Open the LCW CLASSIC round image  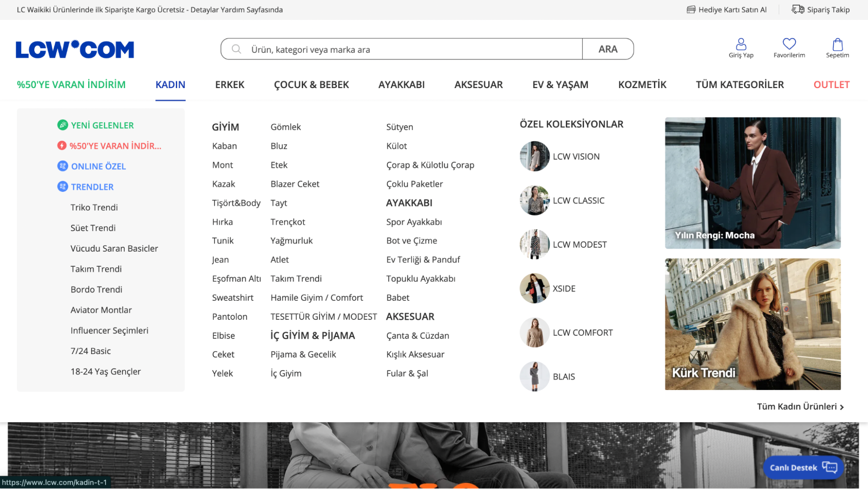point(535,200)
